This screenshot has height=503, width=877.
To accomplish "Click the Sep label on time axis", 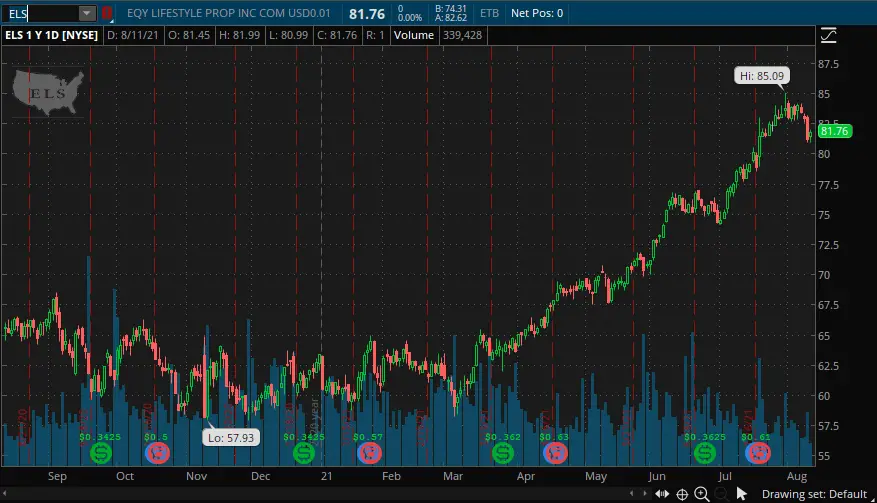I will (x=57, y=476).
